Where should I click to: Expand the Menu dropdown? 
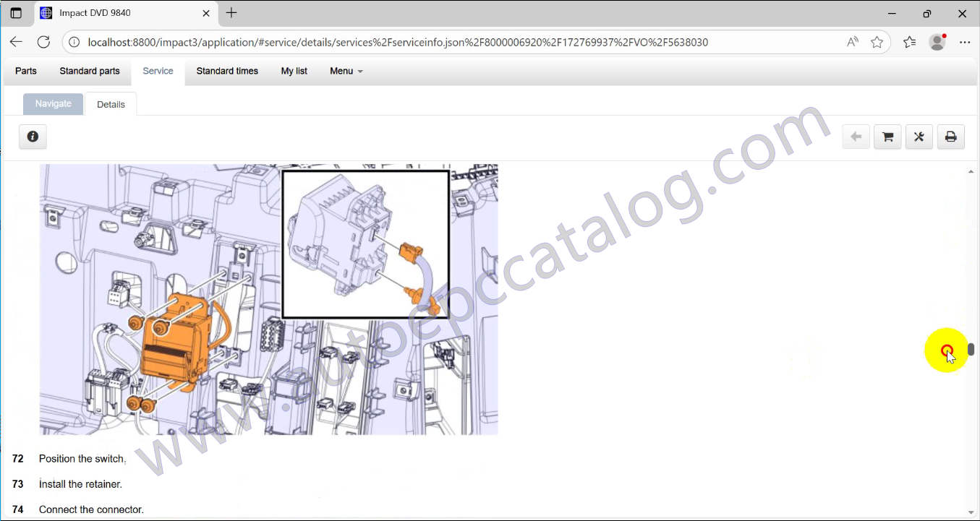[346, 71]
